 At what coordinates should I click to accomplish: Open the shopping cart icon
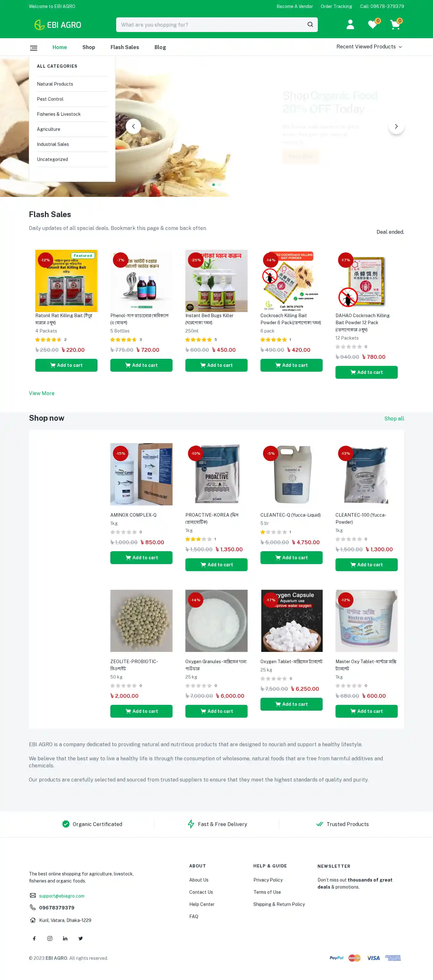pyautogui.click(x=395, y=25)
